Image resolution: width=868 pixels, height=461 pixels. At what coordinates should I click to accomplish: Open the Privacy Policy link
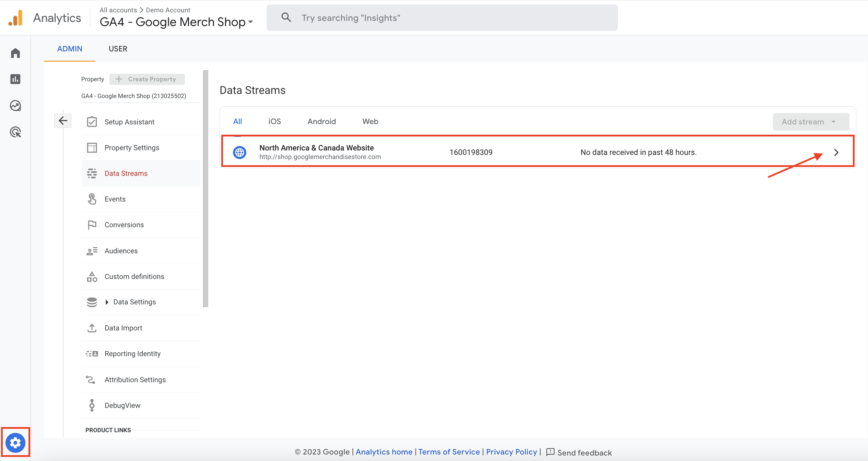coord(511,452)
